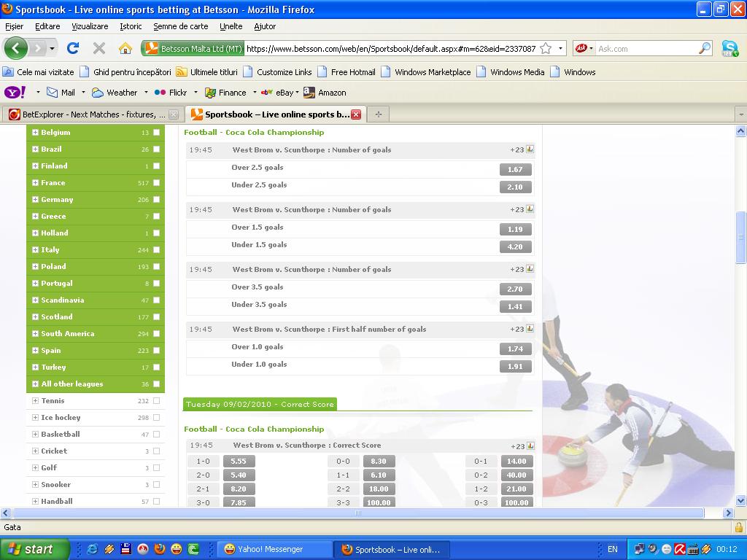Click scroll down arrow of vertical scrollbar
Viewport: 747px width, 560px height.
point(740,500)
